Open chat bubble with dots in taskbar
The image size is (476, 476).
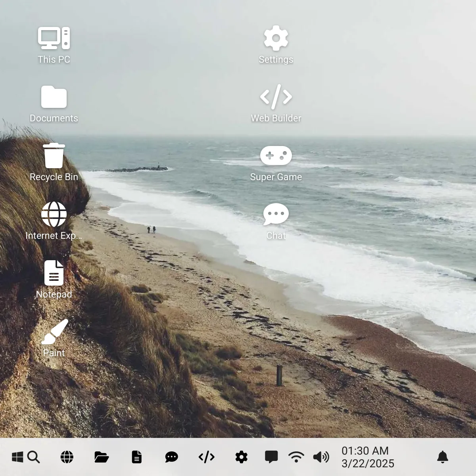tap(171, 457)
